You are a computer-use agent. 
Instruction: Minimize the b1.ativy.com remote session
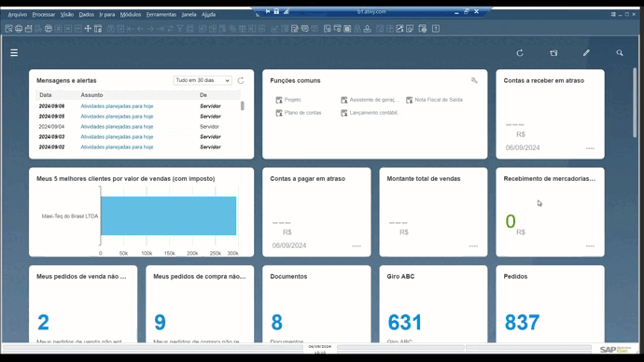tap(456, 12)
